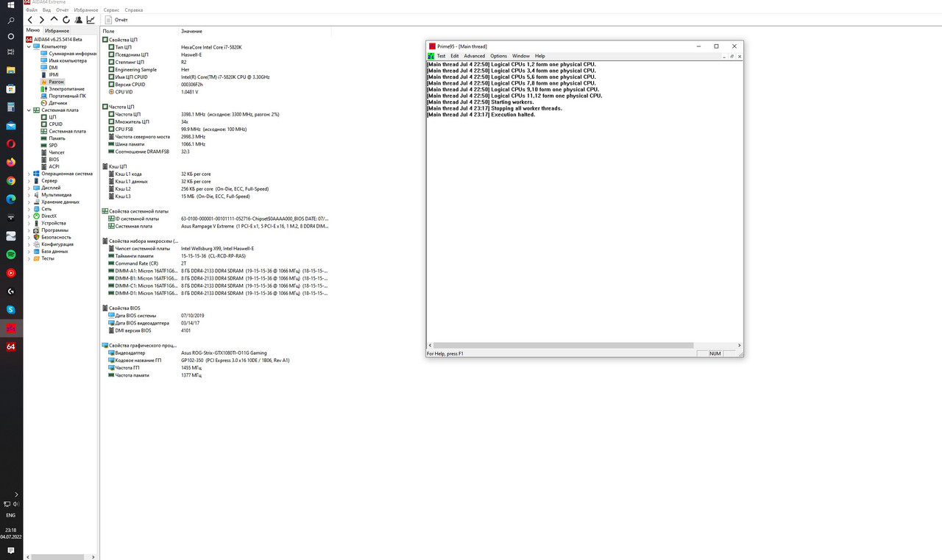942x560 pixels.
Task: Open File Explorer from taskbar
Action: click(11, 71)
